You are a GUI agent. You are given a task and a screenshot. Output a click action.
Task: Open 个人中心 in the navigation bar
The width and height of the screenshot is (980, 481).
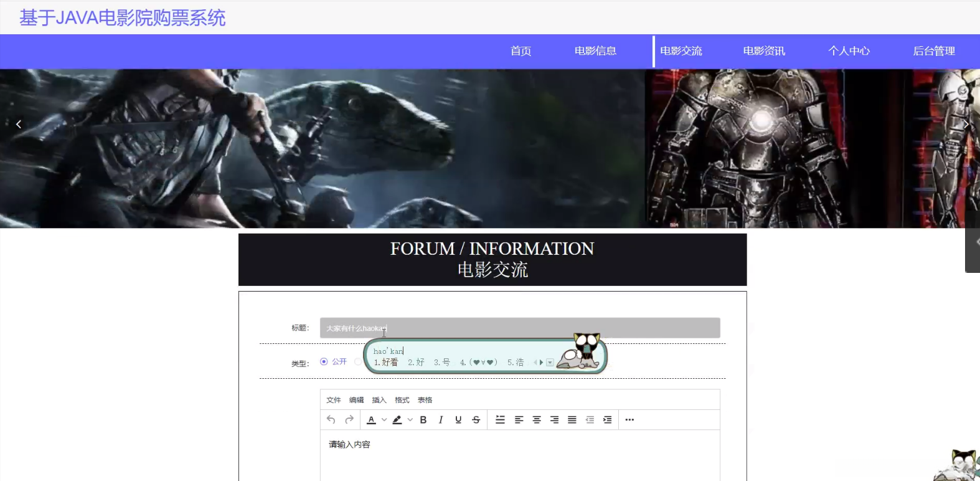[849, 51]
